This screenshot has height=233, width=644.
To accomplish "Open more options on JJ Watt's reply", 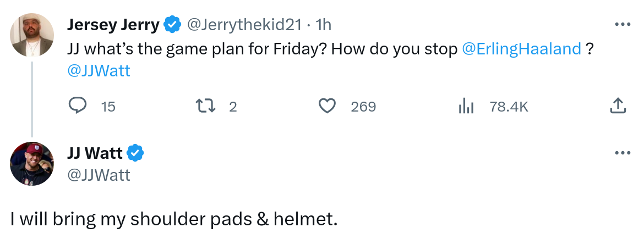I will click(622, 152).
